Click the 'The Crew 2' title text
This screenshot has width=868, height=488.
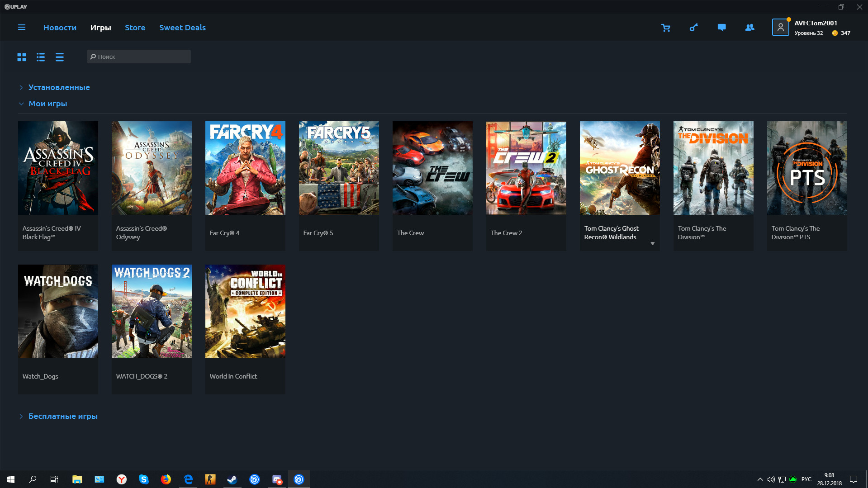point(506,233)
